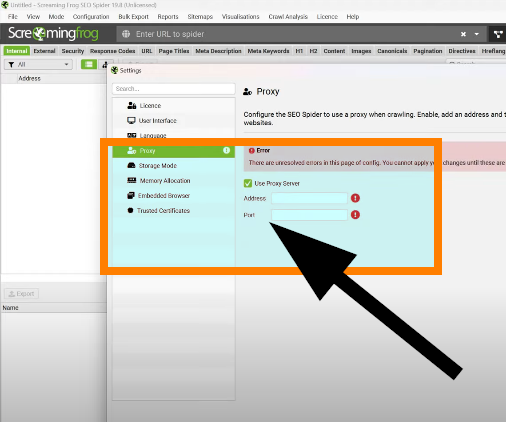
Task: Select the Proxy settings entry
Action: pos(174,151)
